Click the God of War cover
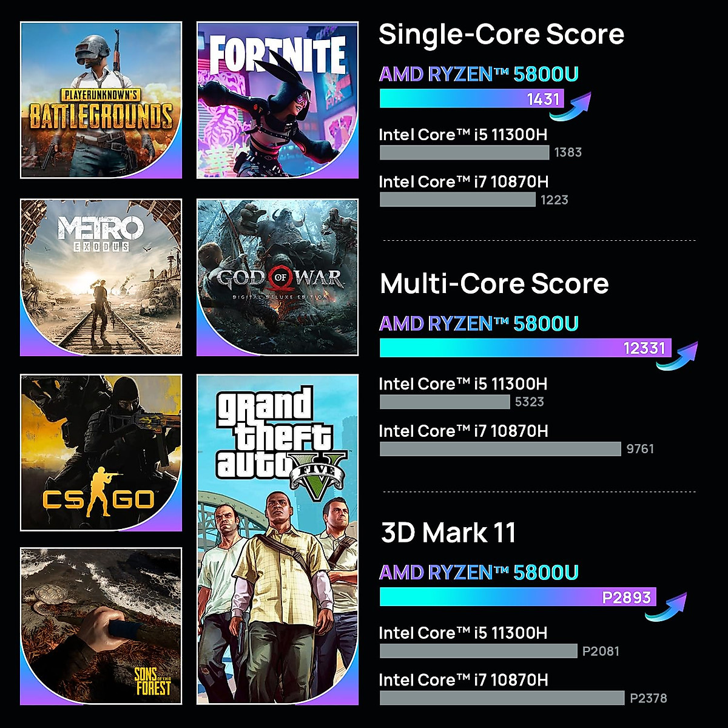Viewport: 728px width, 728px height. pyautogui.click(x=277, y=277)
